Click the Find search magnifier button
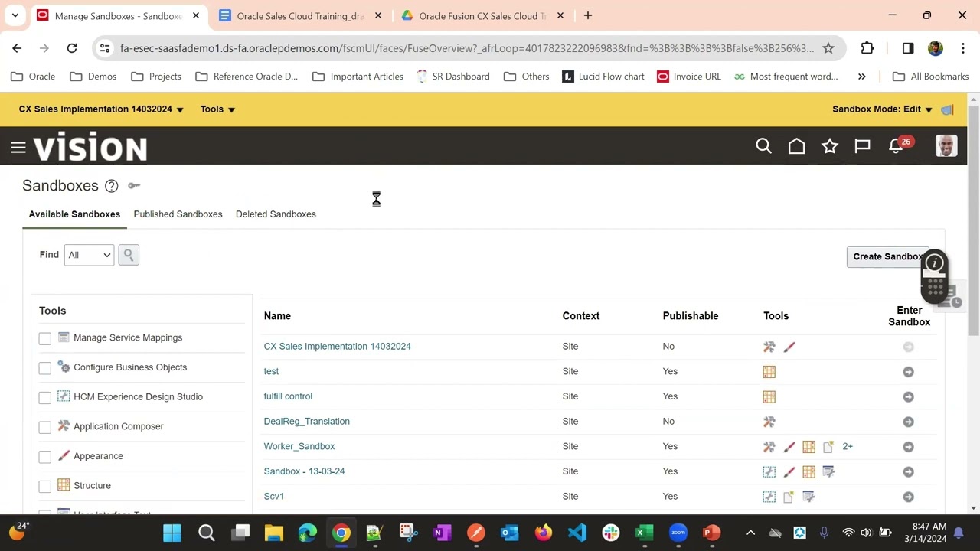Image resolution: width=980 pixels, height=551 pixels. 129,255
